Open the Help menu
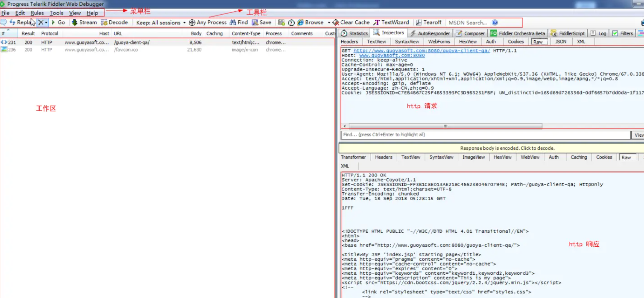 click(x=92, y=13)
